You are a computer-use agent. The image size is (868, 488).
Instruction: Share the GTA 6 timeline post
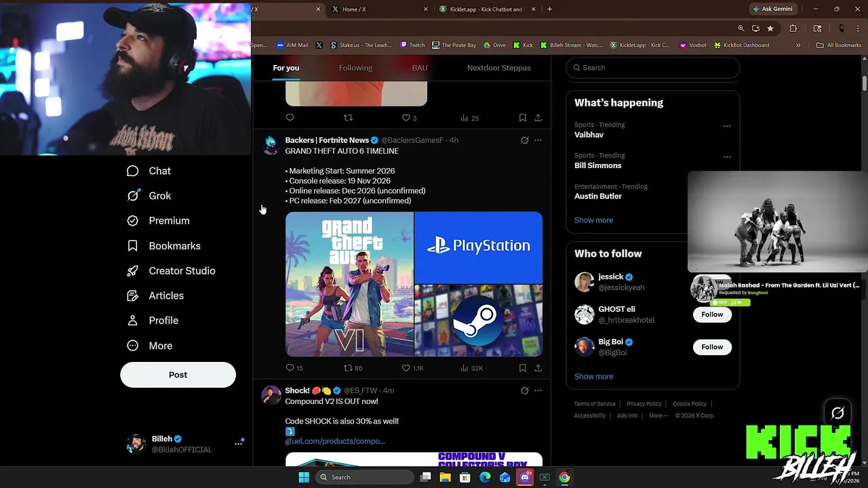click(538, 368)
